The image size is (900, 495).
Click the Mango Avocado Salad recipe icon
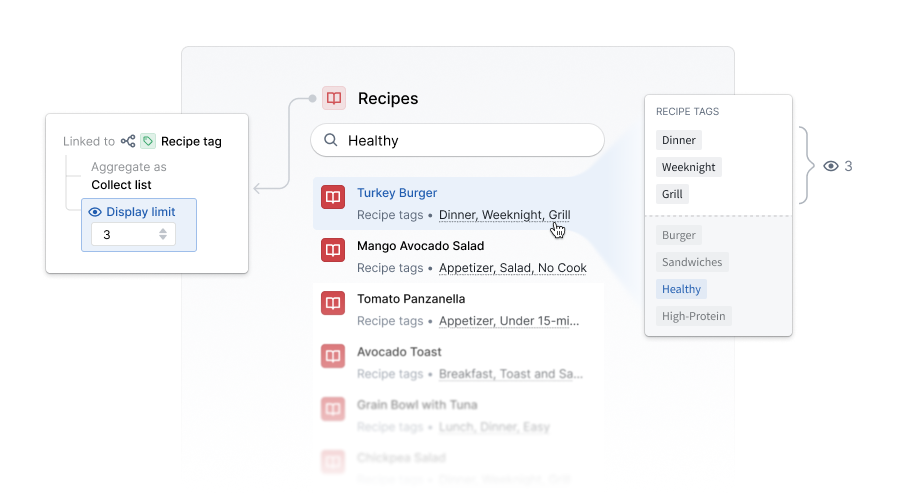333,250
